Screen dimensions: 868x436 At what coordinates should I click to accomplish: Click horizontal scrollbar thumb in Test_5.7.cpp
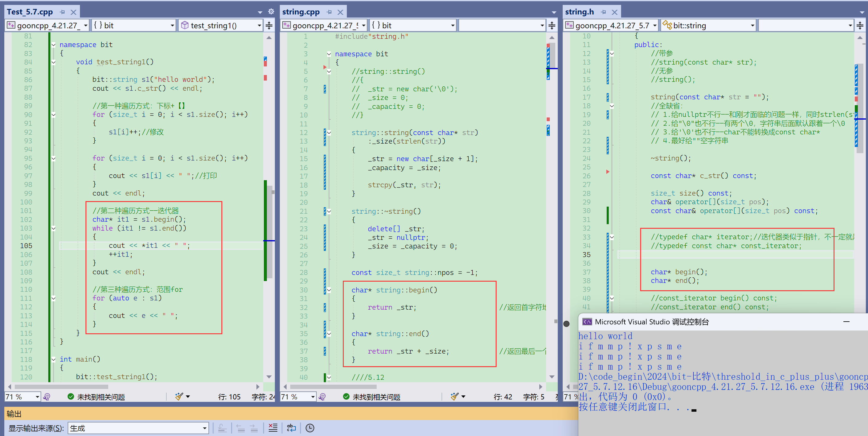[61, 387]
